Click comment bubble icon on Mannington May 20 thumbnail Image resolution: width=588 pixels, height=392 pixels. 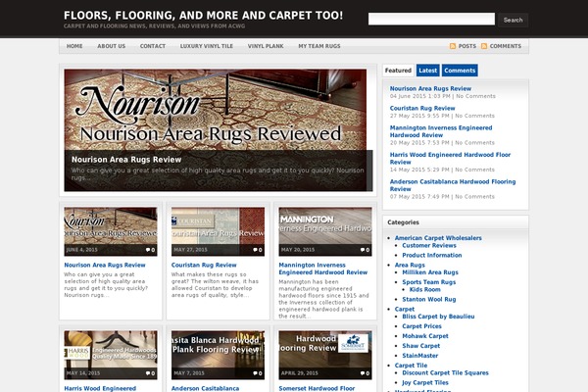(x=363, y=250)
